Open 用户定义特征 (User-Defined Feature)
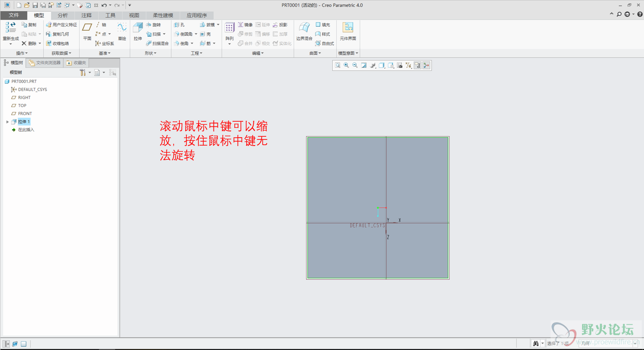This screenshot has height=350, width=644. point(62,25)
